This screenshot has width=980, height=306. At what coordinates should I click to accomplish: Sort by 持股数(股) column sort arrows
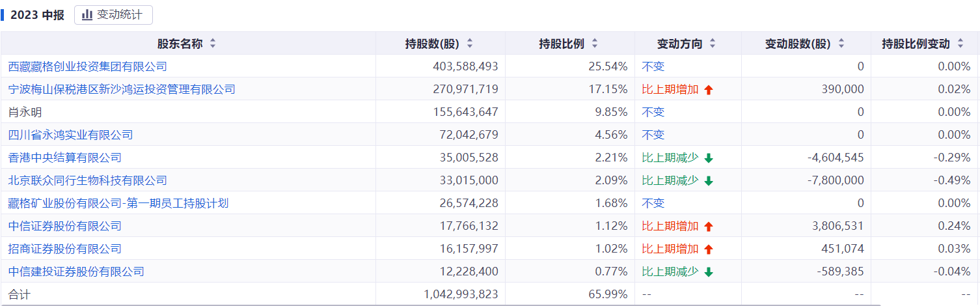pos(470,44)
